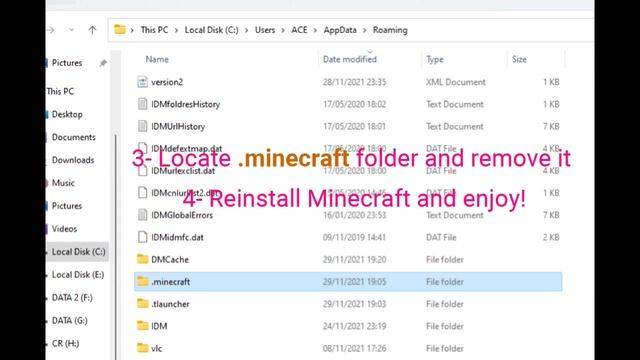640x360 pixels.
Task: Sort by Size column header
Action: [x=519, y=59]
